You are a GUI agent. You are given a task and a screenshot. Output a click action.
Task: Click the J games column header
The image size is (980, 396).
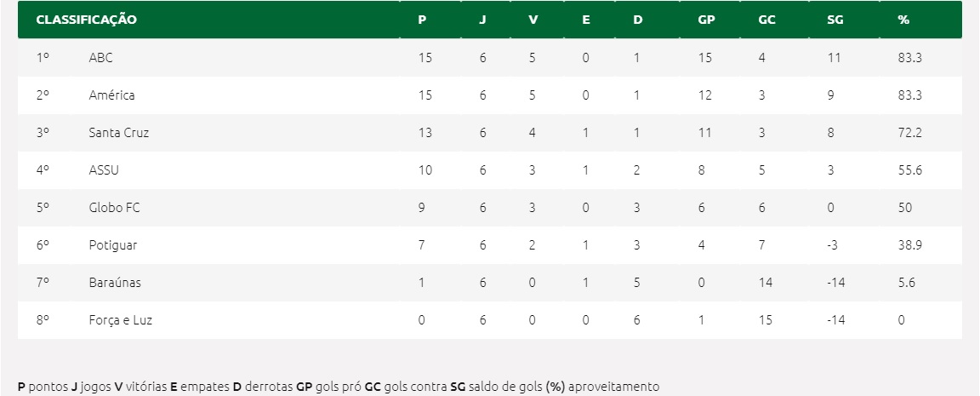click(x=482, y=20)
